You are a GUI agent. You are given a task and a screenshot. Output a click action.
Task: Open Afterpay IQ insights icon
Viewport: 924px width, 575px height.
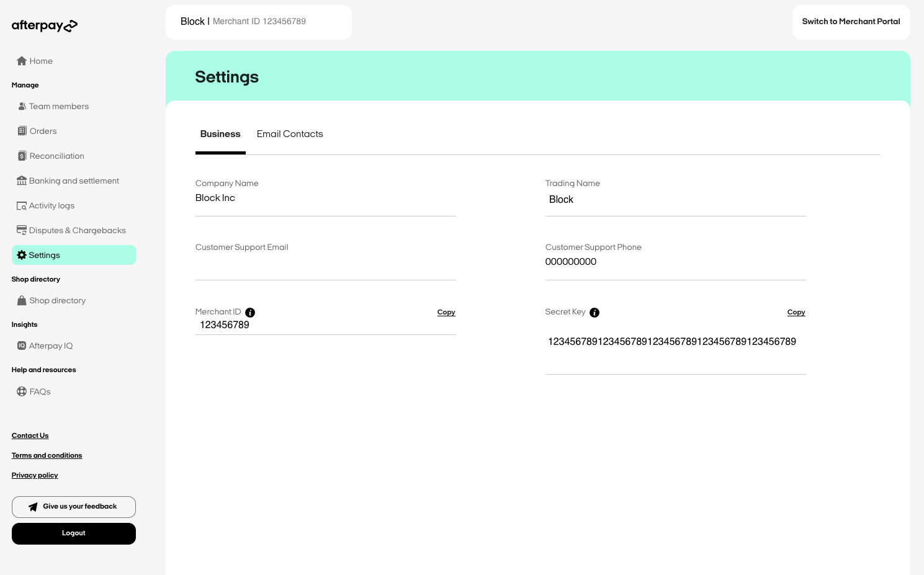(x=22, y=345)
